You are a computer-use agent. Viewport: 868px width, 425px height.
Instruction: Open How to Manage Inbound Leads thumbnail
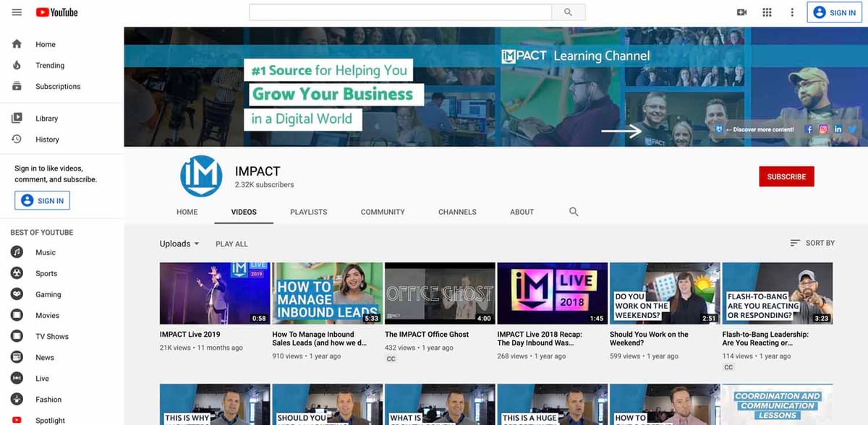328,293
